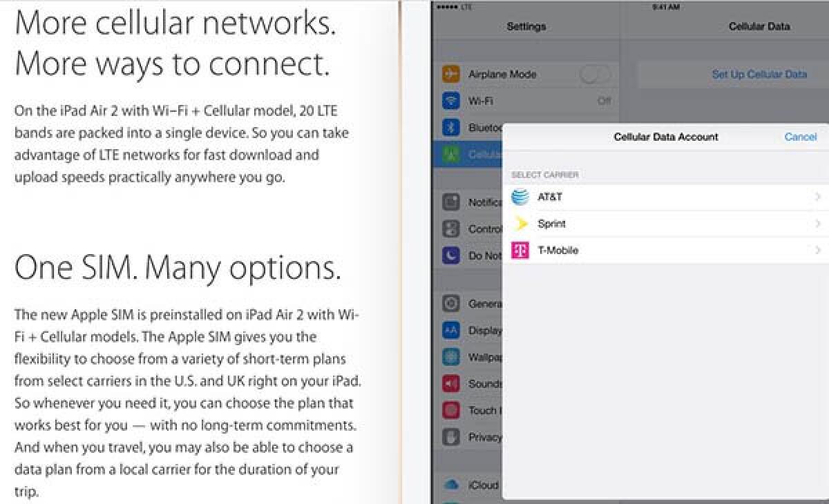Select the Wi-Fi icon in the sidebar
The image size is (829, 504).
click(452, 100)
